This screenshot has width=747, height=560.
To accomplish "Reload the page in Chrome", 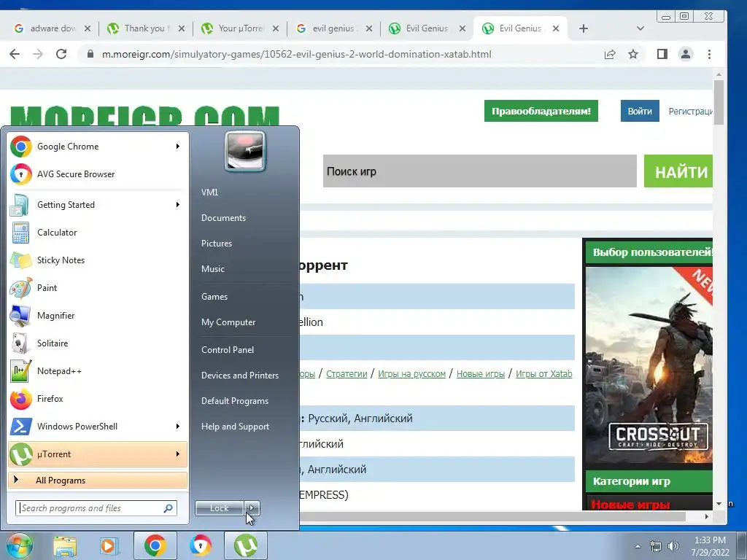I will [61, 54].
